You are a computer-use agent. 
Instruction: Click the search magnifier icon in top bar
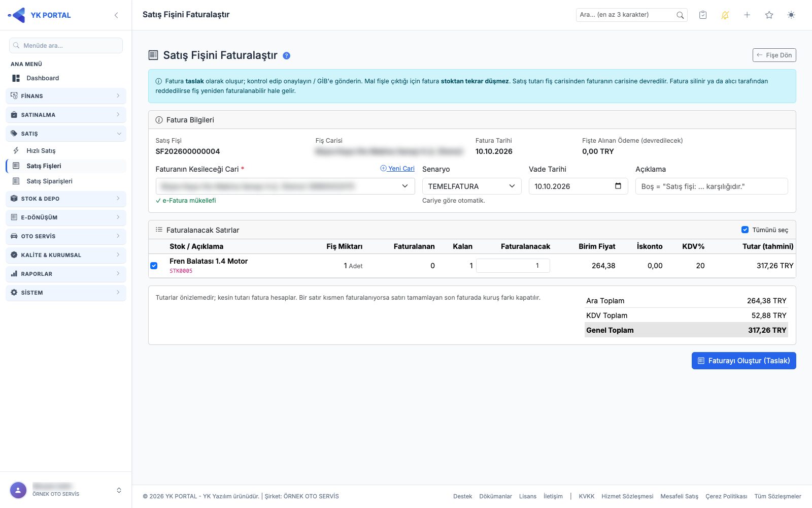pyautogui.click(x=680, y=15)
